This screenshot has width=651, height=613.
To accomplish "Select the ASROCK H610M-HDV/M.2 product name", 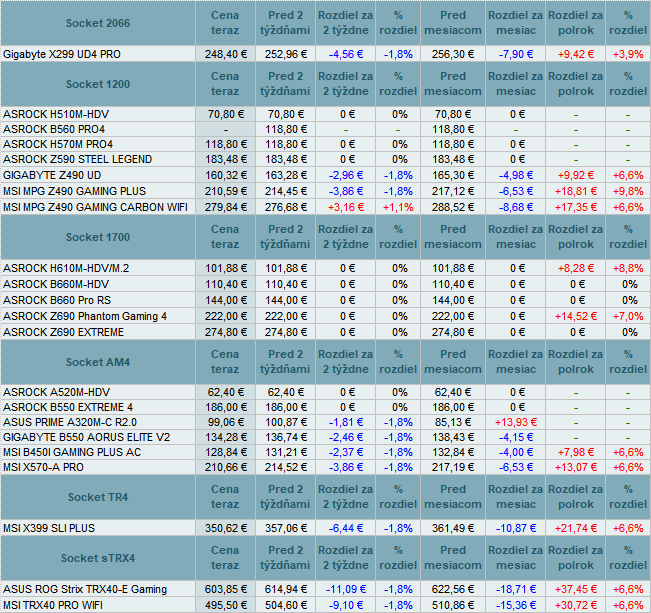I will point(66,268).
